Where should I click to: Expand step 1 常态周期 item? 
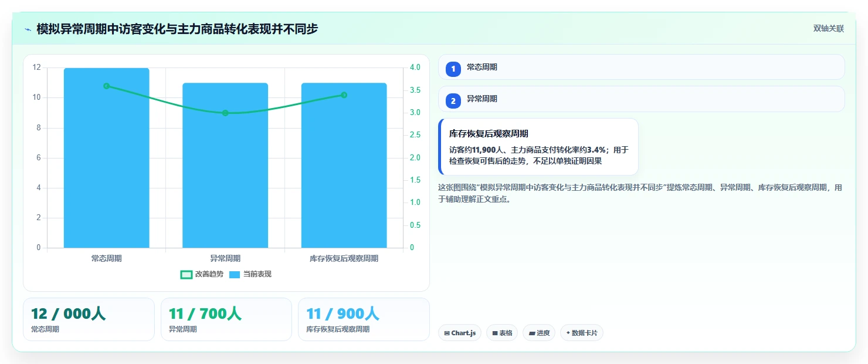tap(642, 67)
